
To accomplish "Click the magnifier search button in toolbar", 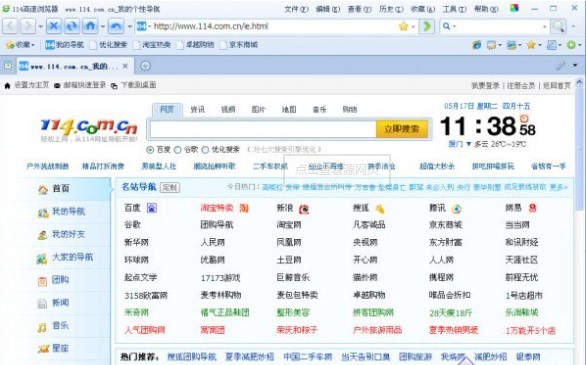I will coord(558,26).
